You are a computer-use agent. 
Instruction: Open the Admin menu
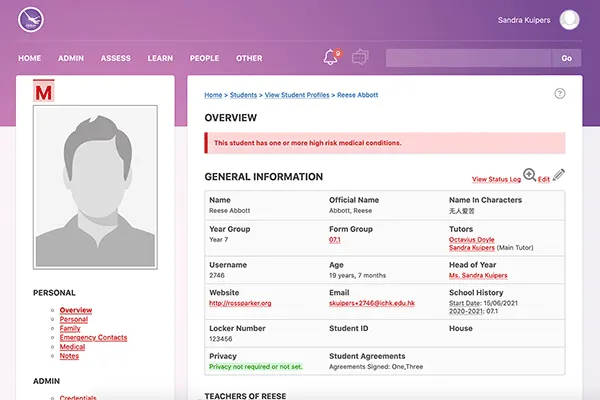click(x=71, y=58)
